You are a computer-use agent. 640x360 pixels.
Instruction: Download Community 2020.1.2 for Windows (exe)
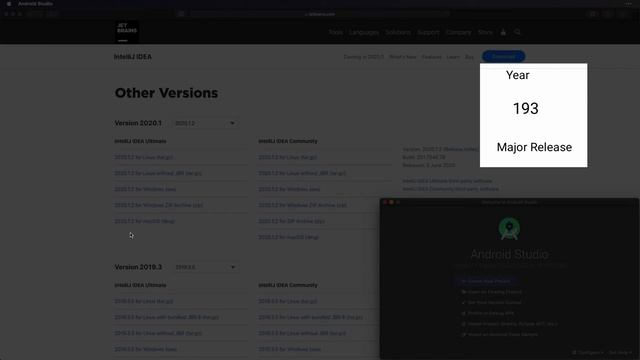click(289, 189)
